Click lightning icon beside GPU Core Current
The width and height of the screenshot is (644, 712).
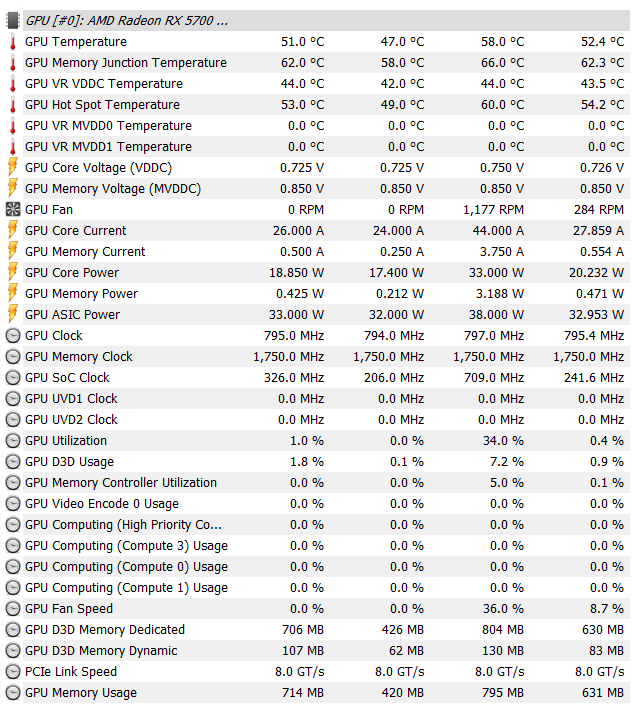[x=13, y=231]
